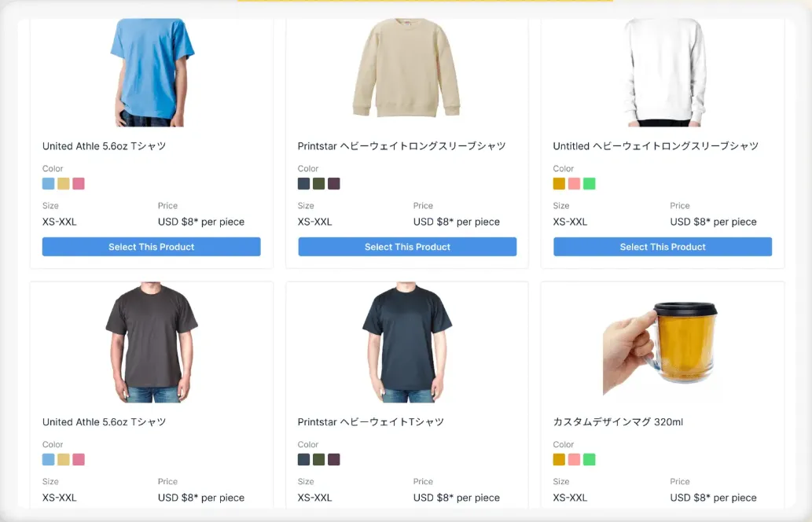Select This Product under blue United Athle T-shirt
The width and height of the screenshot is (812, 522).
pyautogui.click(x=151, y=247)
